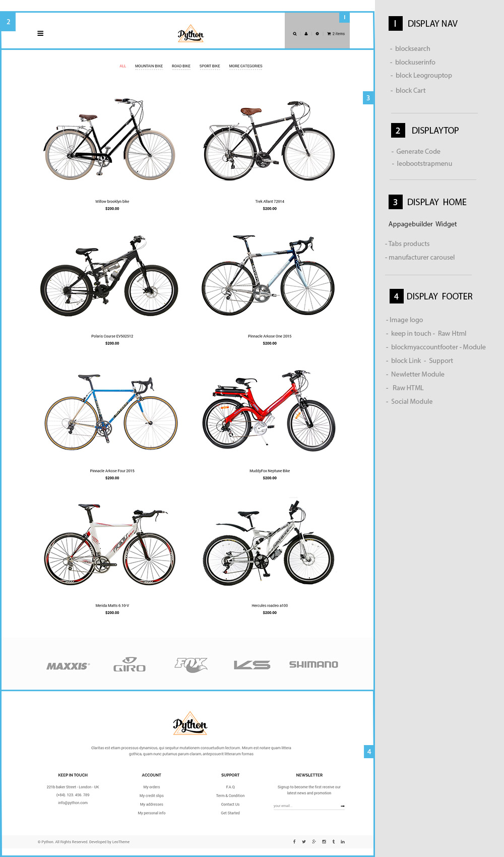Submit newsletter with the arrow button
This screenshot has width=504, height=857.
pos(343,806)
